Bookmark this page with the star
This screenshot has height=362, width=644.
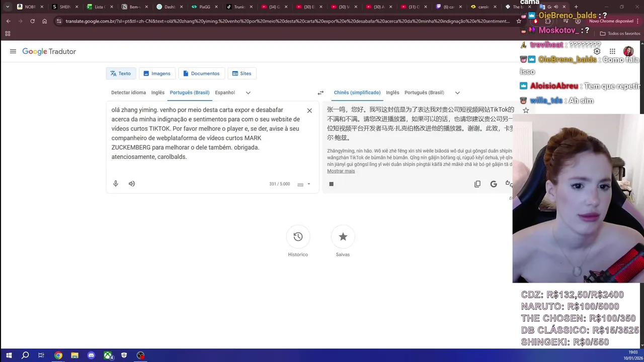tap(519, 21)
